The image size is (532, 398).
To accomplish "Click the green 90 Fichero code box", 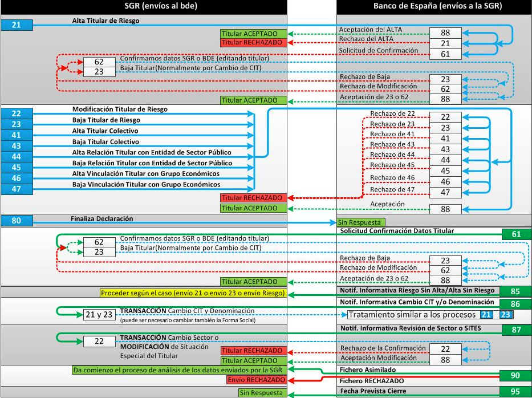I will (516, 375).
